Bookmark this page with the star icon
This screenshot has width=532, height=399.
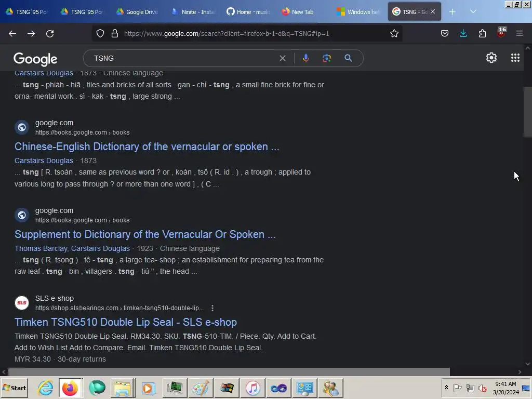point(394,34)
